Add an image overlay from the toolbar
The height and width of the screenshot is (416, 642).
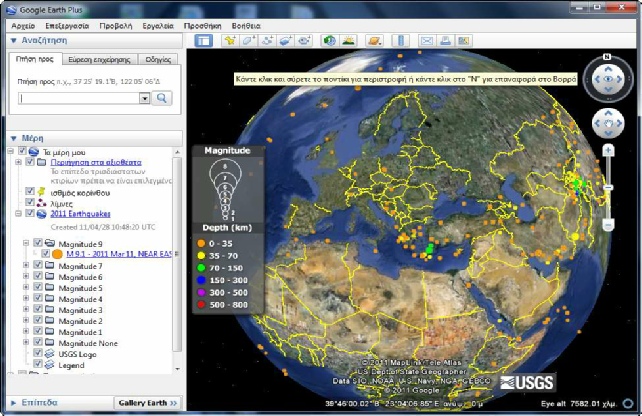pyautogui.click(x=285, y=41)
